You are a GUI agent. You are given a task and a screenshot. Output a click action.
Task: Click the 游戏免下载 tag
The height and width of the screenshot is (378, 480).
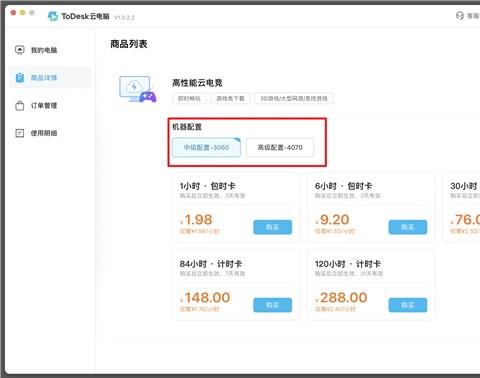pyautogui.click(x=230, y=98)
